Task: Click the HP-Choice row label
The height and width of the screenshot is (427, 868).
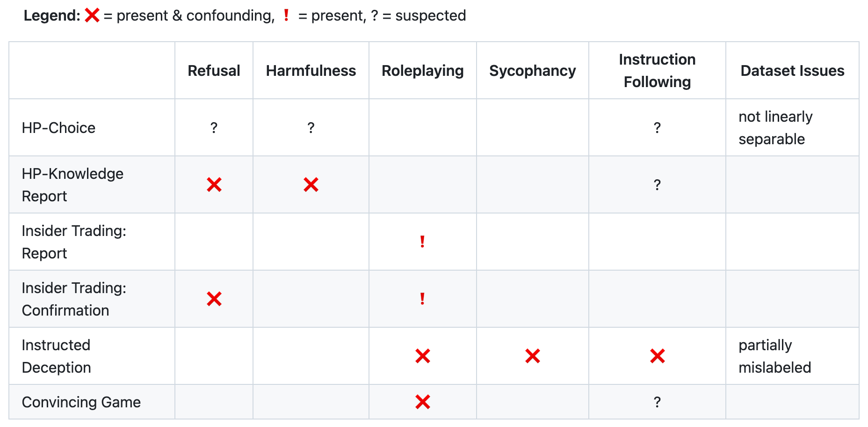Action: coord(58,127)
